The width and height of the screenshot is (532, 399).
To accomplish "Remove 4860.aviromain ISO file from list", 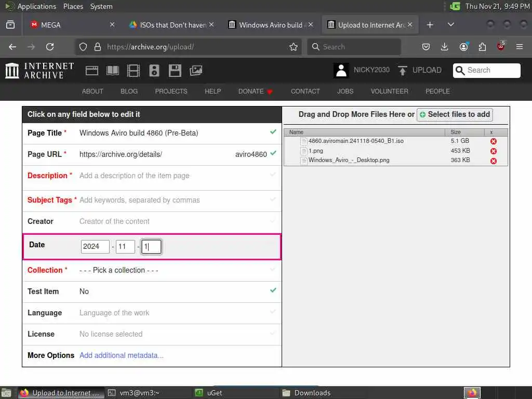I will click(x=494, y=141).
